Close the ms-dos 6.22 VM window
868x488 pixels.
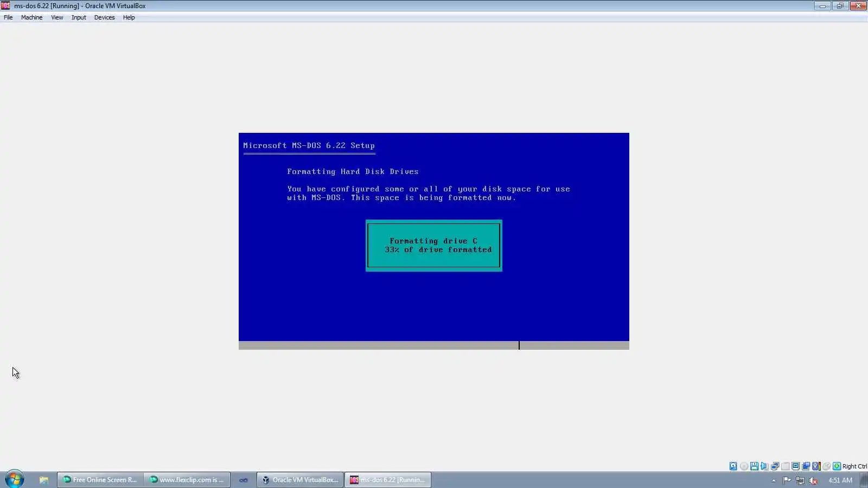point(858,6)
